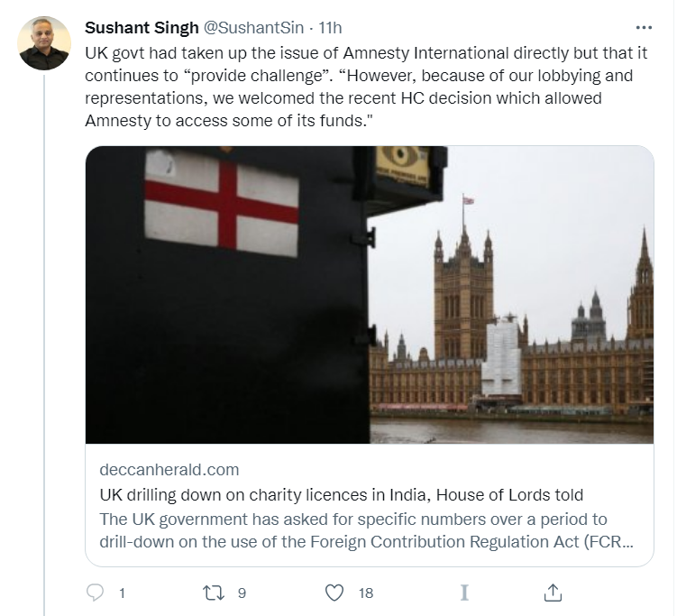Toggle the heart like icon

point(334,593)
